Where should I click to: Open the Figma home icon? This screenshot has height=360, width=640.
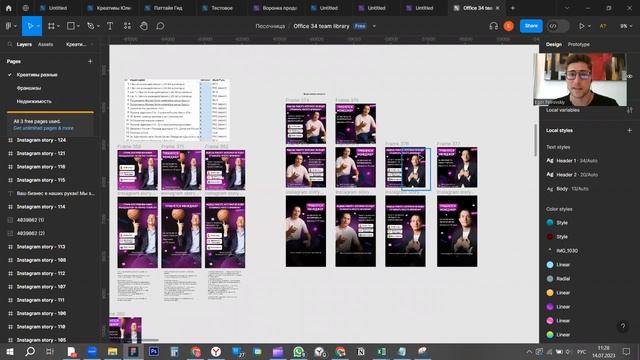8,8
